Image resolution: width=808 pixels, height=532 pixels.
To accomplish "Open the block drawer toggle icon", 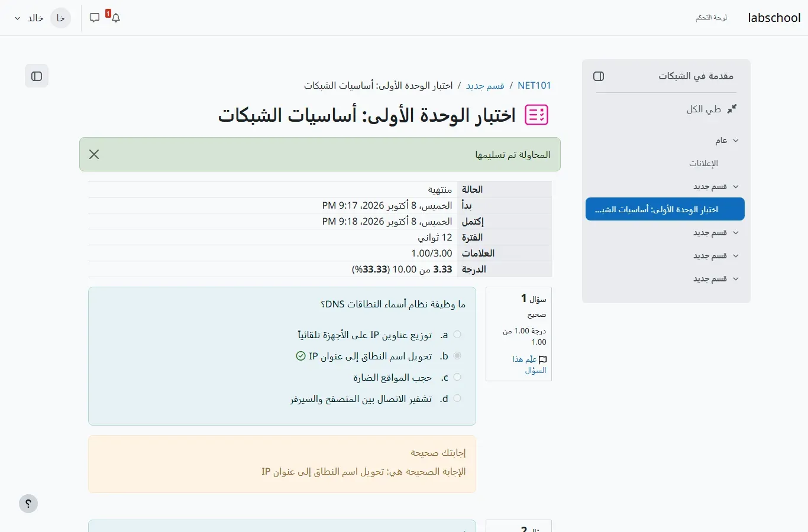I will [37, 76].
